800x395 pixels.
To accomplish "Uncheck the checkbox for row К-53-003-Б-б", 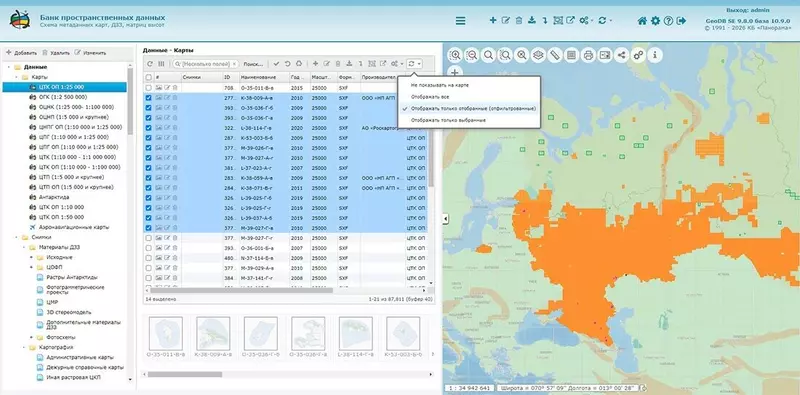I will point(148,138).
